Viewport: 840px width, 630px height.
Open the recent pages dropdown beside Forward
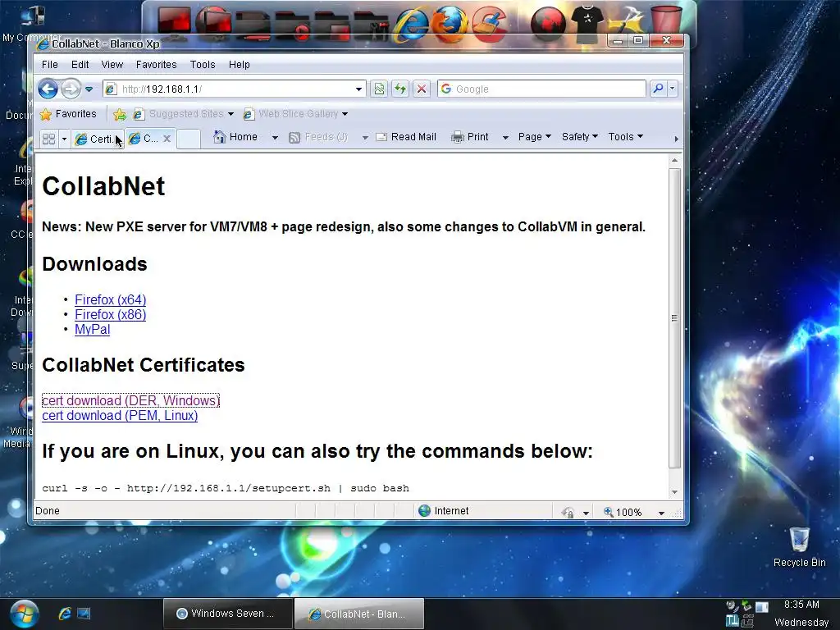[x=89, y=89]
